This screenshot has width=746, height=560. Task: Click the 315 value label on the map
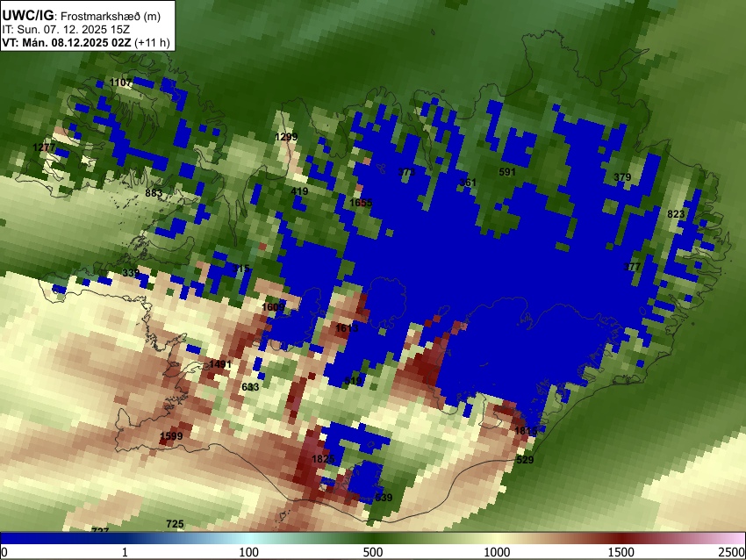[x=241, y=269]
